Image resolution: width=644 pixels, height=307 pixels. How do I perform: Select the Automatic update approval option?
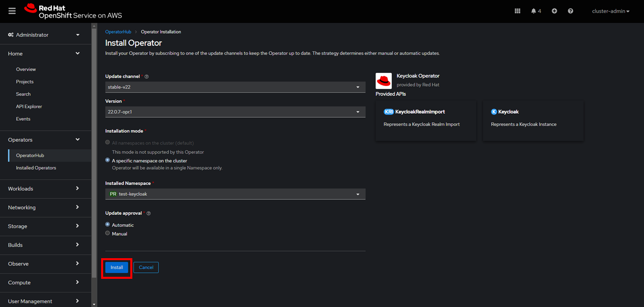(x=107, y=224)
